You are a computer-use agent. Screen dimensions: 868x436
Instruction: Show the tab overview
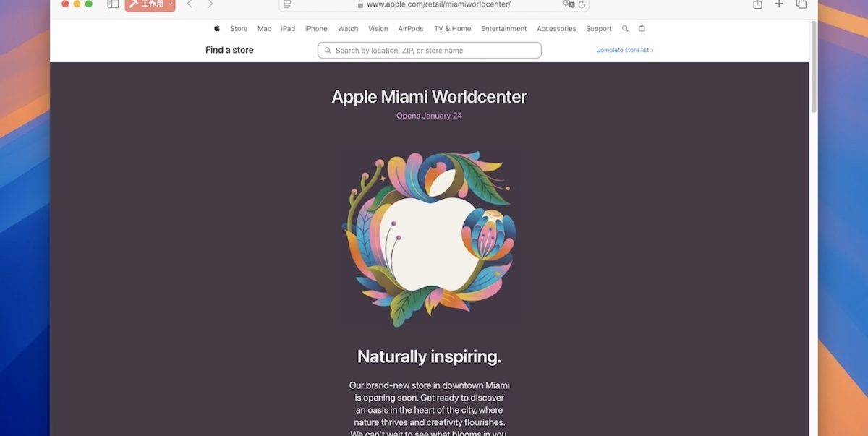tap(801, 4)
